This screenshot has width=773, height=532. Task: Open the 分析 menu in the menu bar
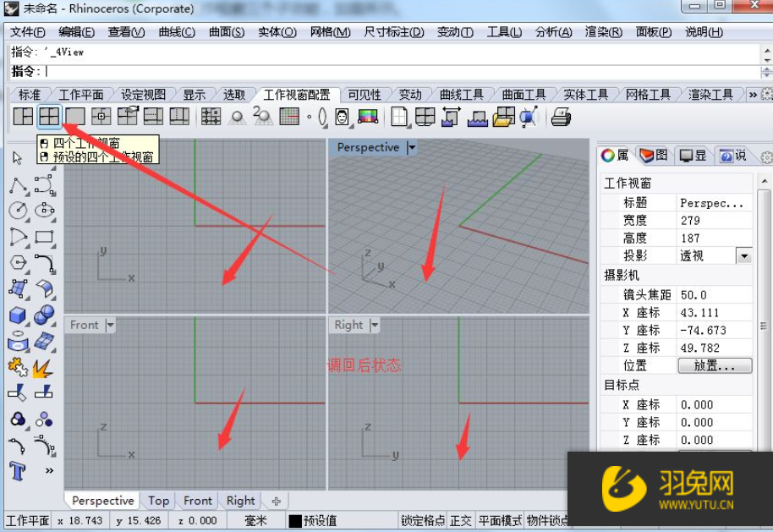[x=554, y=32]
